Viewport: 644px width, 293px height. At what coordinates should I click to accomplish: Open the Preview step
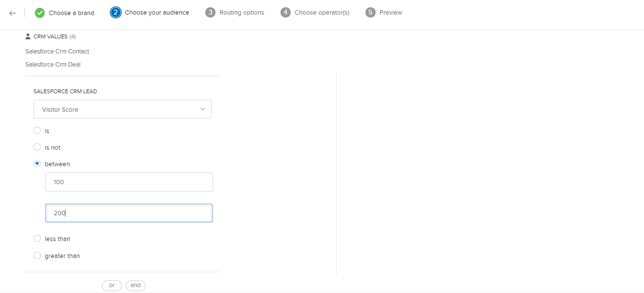390,13
